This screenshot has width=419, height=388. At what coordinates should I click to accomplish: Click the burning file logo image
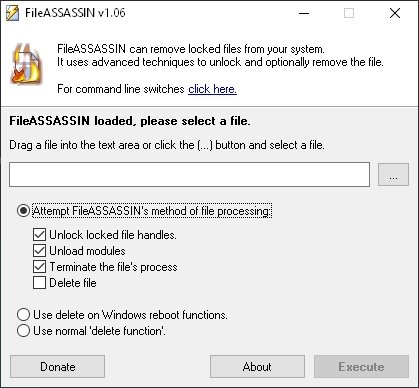tap(26, 64)
